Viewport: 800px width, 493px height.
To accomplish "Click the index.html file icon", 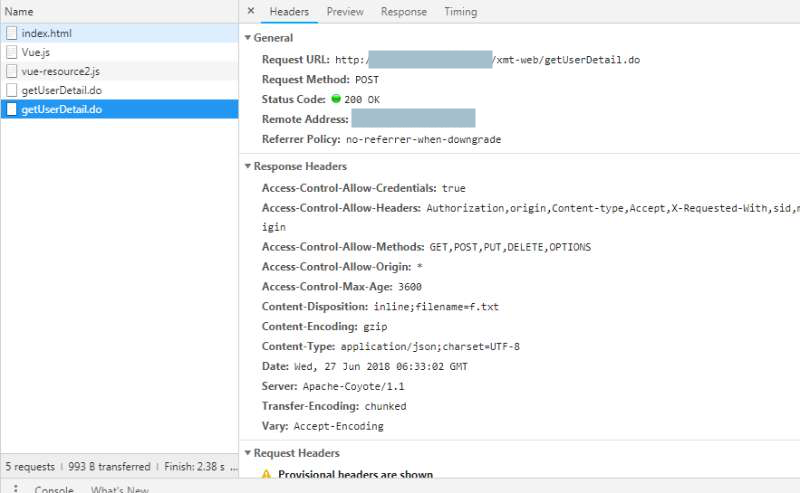I will click(12, 33).
